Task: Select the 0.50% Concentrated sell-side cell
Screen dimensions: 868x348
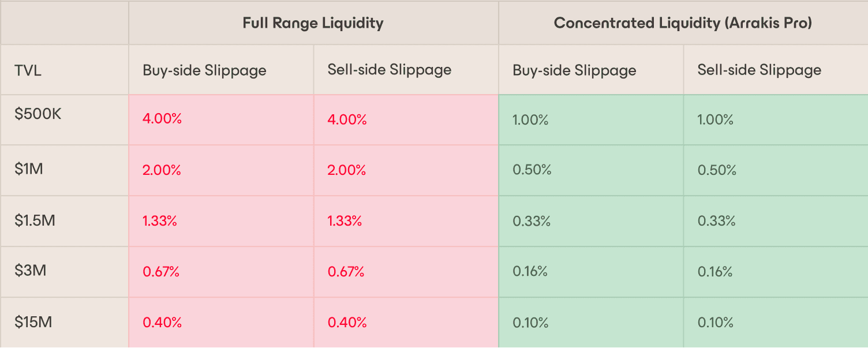Action: pyautogui.click(x=717, y=170)
